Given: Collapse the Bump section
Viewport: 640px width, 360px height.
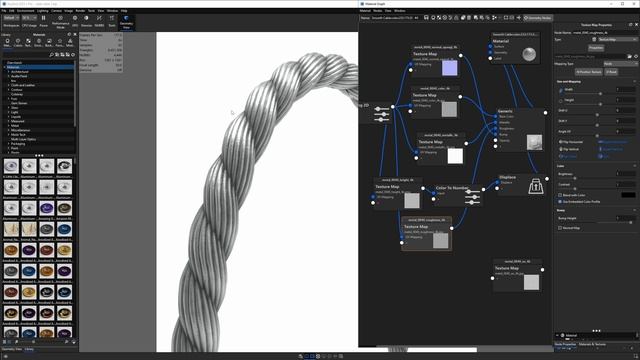Looking at the screenshot, I should pyautogui.click(x=634, y=210).
